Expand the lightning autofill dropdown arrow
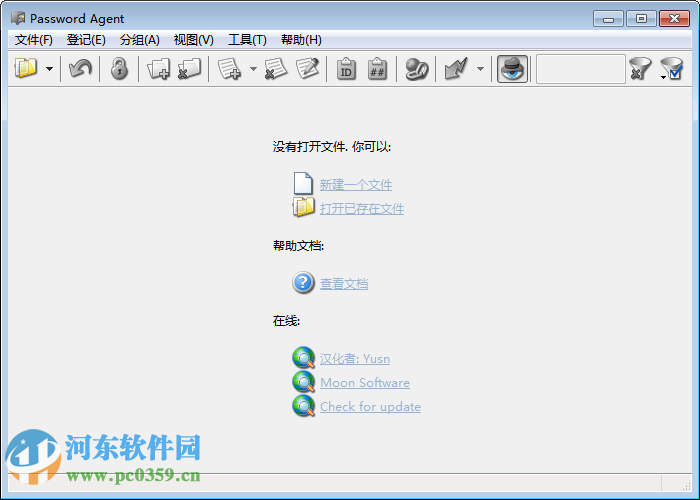The image size is (700, 500). pos(480,69)
